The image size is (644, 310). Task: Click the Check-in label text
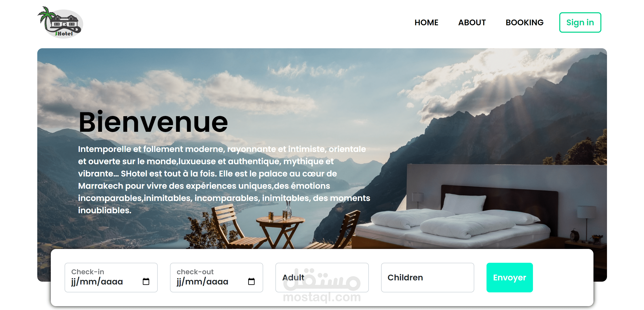[88, 272]
